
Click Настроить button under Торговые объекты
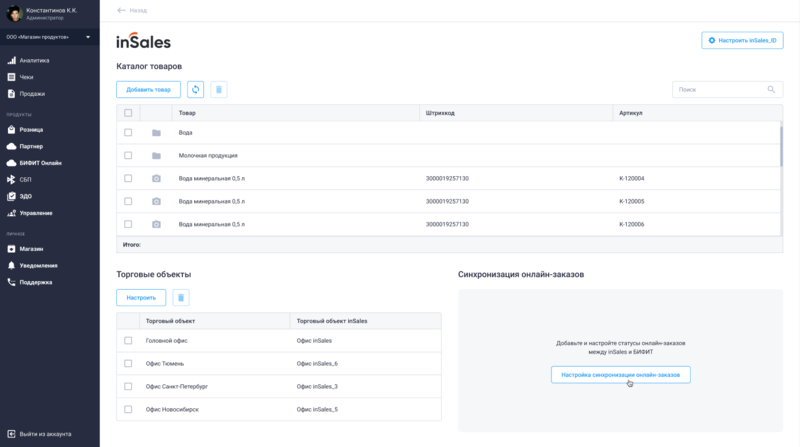(141, 297)
